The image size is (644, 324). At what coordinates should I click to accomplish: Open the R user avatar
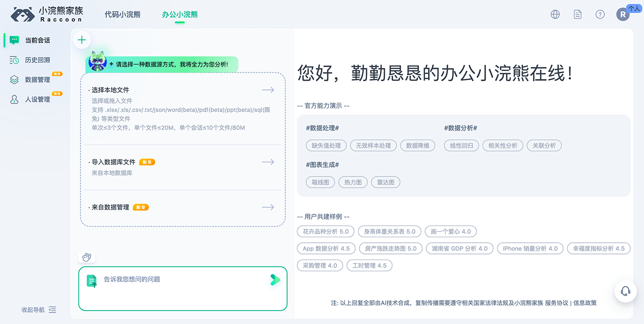(623, 14)
